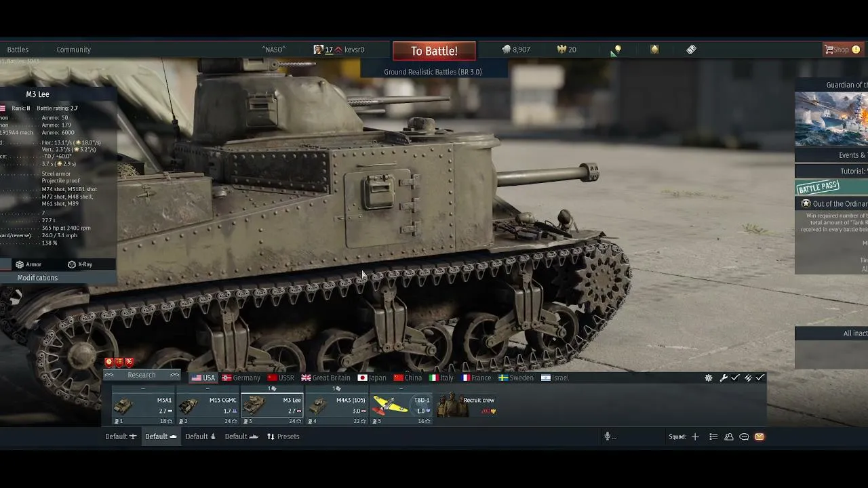Open the Presets dropdown

(x=283, y=436)
